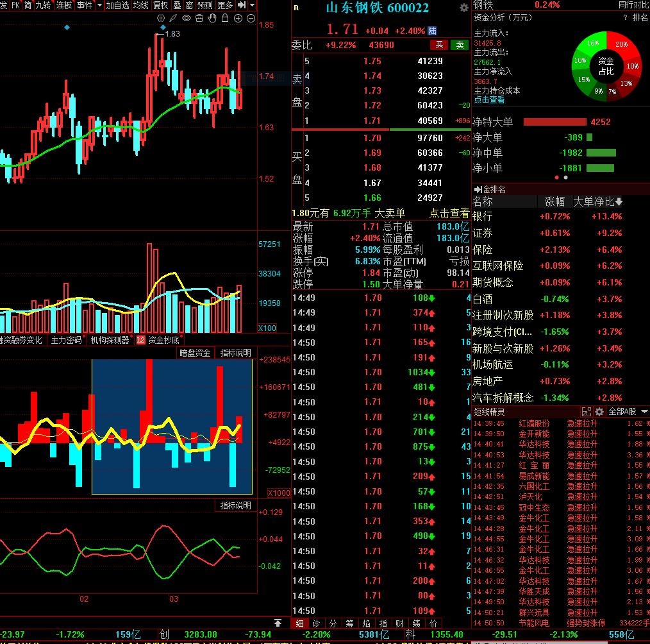This screenshot has height=644, width=650.
Task: Open 连板 in the toolbar
Action: [x=64, y=5]
